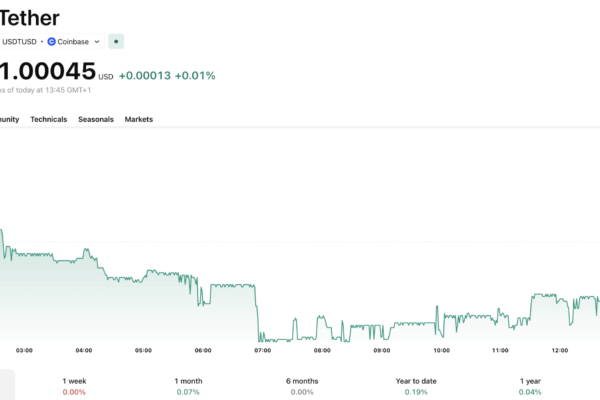Open the Markets tab
The width and height of the screenshot is (600, 400).
139,119
